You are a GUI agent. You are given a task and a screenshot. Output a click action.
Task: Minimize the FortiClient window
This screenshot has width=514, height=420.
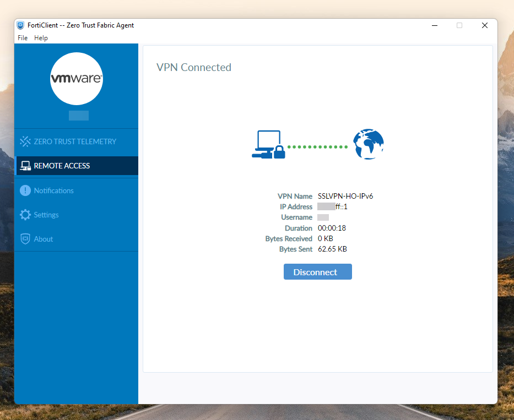[x=435, y=25]
